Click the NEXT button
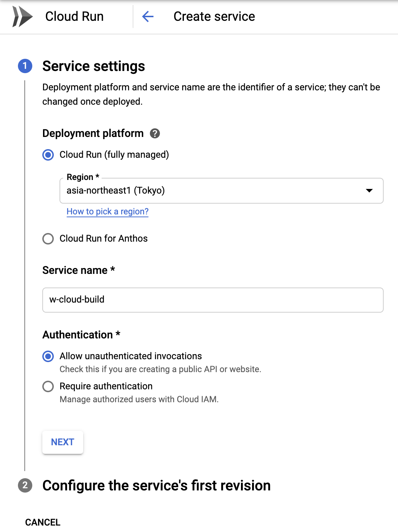The image size is (398, 532). point(63,442)
